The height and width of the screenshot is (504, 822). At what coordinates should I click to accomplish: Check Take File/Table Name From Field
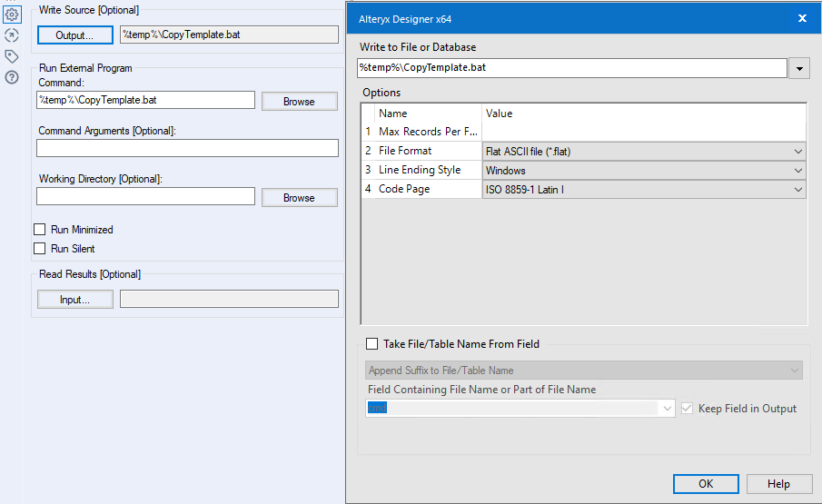coord(371,343)
